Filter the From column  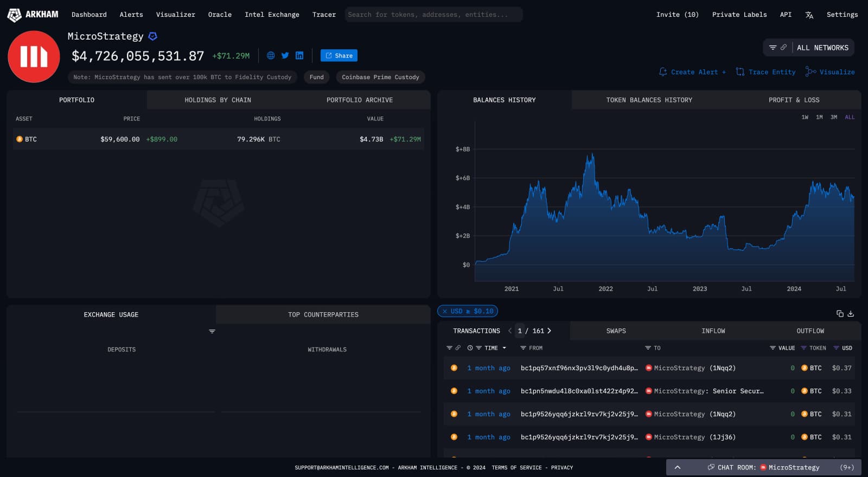523,348
